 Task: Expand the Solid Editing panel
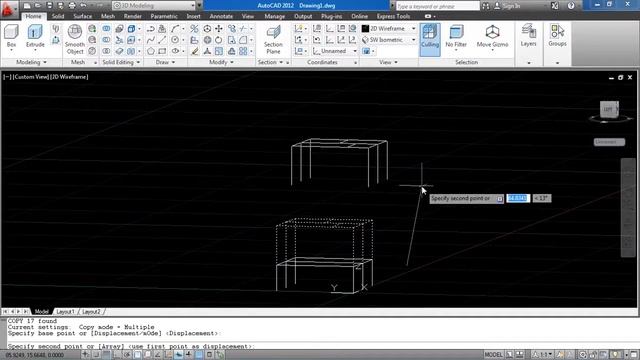pyautogui.click(x=121, y=62)
